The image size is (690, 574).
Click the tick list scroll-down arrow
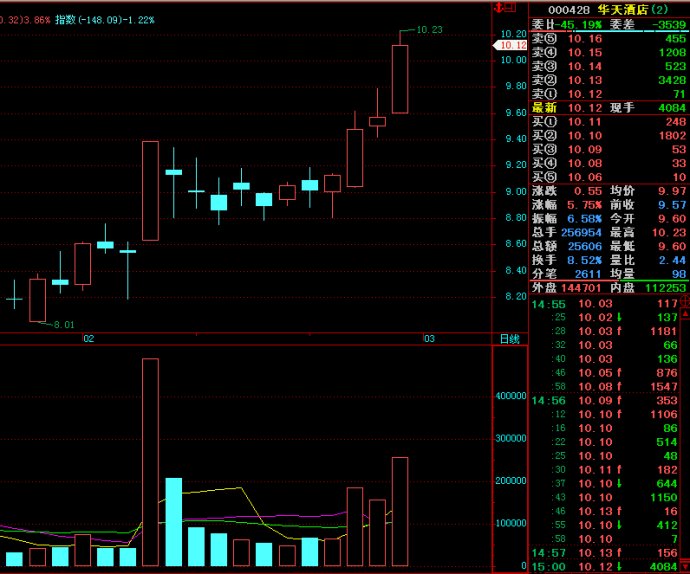(x=685, y=567)
